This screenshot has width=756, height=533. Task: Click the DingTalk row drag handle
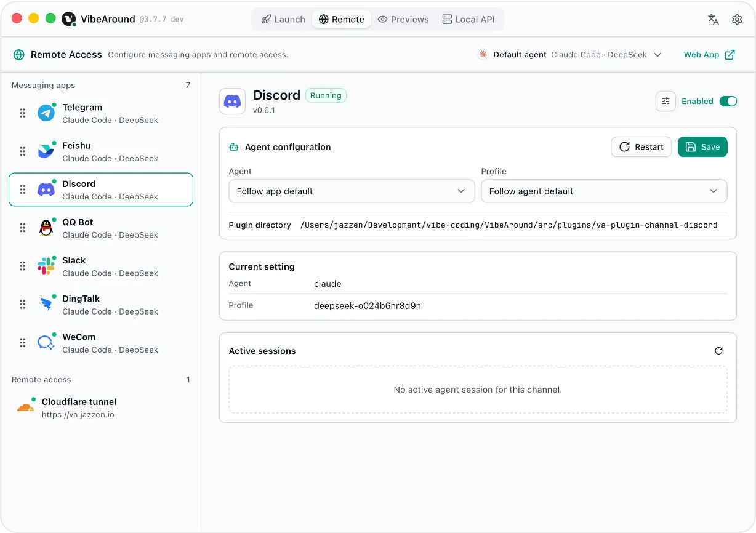click(x=22, y=304)
